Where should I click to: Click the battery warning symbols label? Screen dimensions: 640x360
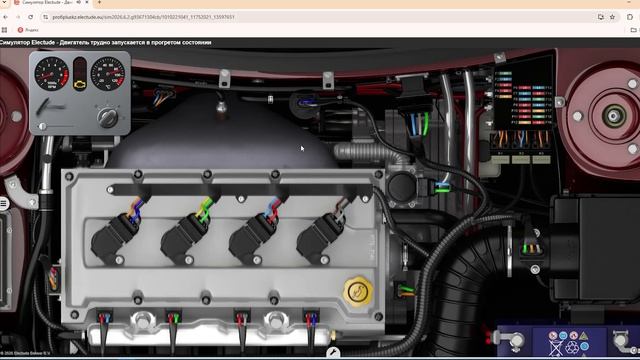point(569,342)
